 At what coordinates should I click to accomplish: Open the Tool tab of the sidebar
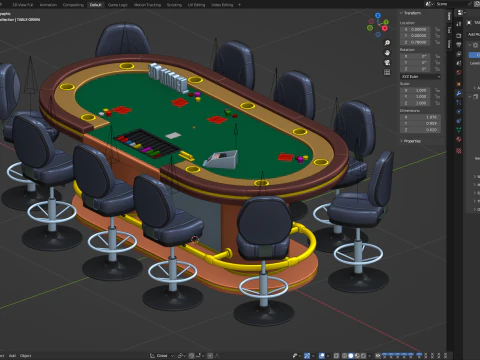[449, 30]
